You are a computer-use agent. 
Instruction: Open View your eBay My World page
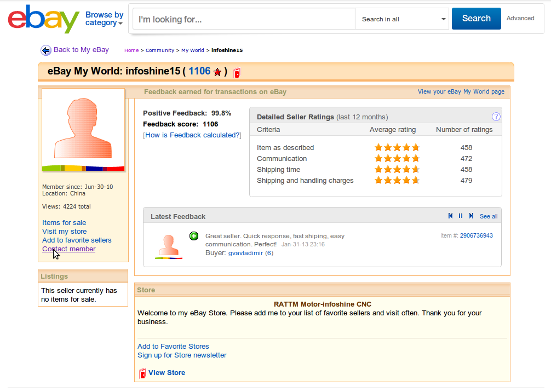pyautogui.click(x=461, y=91)
